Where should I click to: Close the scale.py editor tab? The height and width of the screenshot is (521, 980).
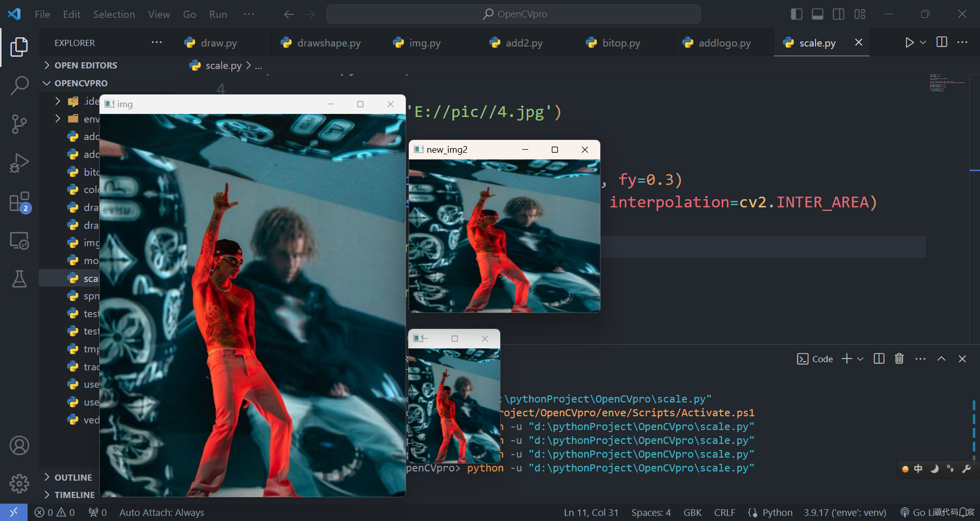point(859,42)
